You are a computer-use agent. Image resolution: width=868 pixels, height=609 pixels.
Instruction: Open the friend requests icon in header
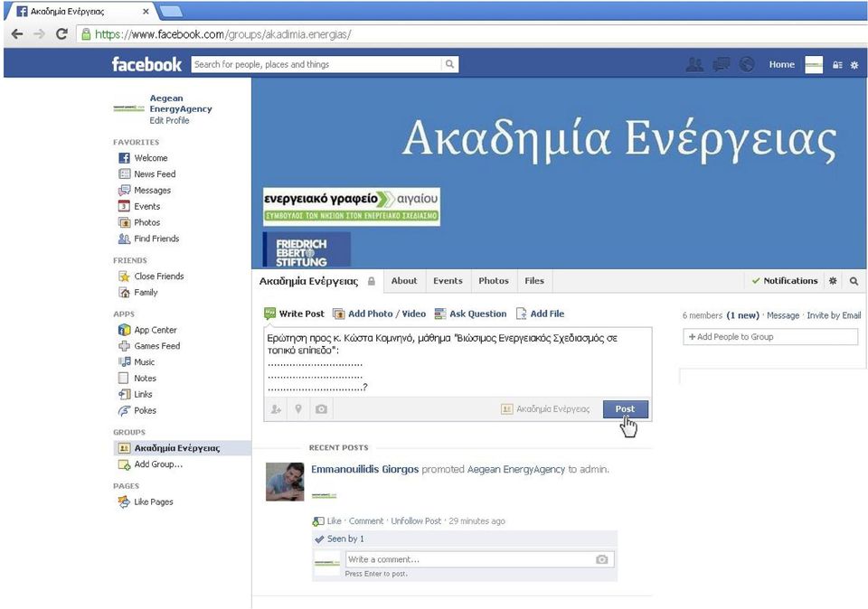(694, 65)
